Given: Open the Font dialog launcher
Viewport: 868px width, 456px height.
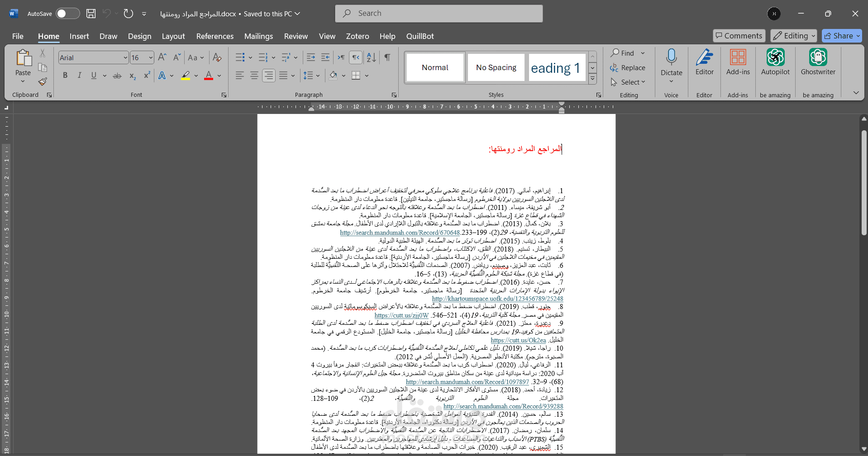Looking at the screenshot, I should click(224, 95).
